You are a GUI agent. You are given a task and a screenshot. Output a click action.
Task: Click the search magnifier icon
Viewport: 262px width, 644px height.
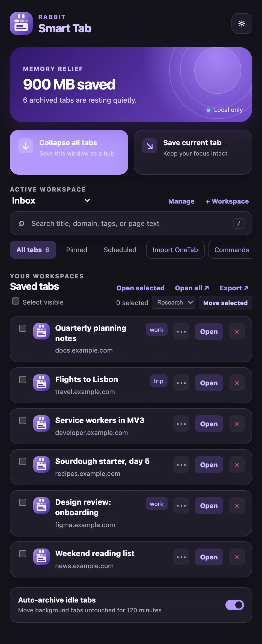tap(21, 223)
